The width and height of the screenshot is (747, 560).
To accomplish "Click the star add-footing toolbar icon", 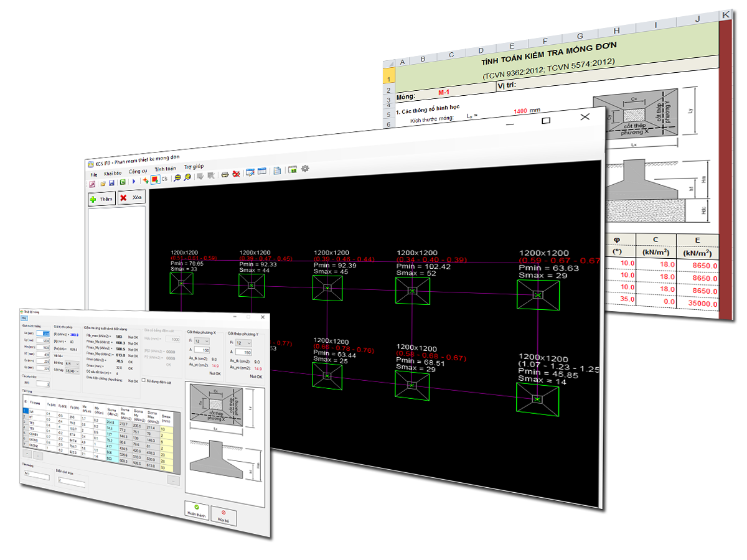I will click(x=146, y=180).
